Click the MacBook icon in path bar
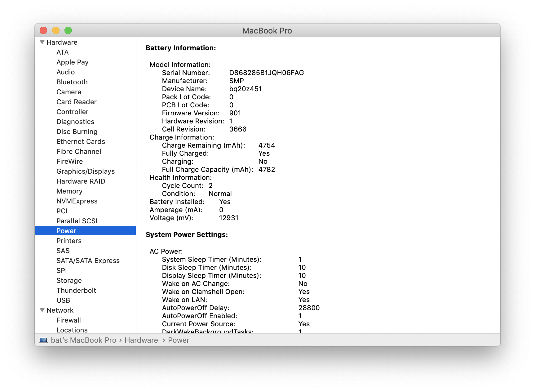The width and height of the screenshot is (535, 392). pyautogui.click(x=43, y=340)
